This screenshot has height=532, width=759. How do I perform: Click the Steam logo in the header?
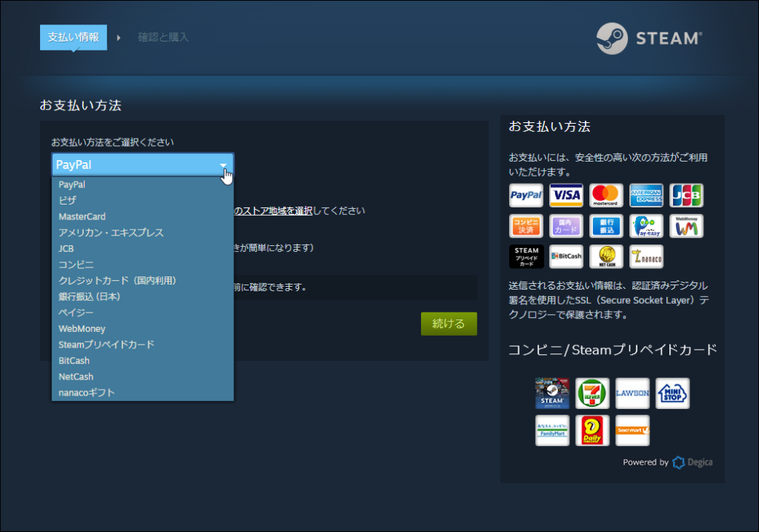pos(649,39)
